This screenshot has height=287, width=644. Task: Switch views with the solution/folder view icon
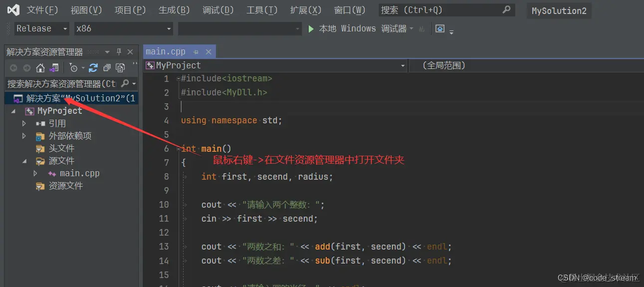pyautogui.click(x=54, y=68)
